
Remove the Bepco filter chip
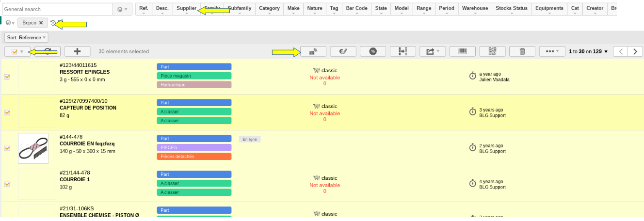pos(41,23)
